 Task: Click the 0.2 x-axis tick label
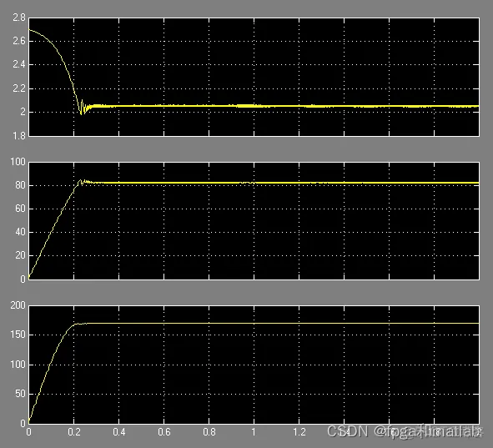coord(74,432)
